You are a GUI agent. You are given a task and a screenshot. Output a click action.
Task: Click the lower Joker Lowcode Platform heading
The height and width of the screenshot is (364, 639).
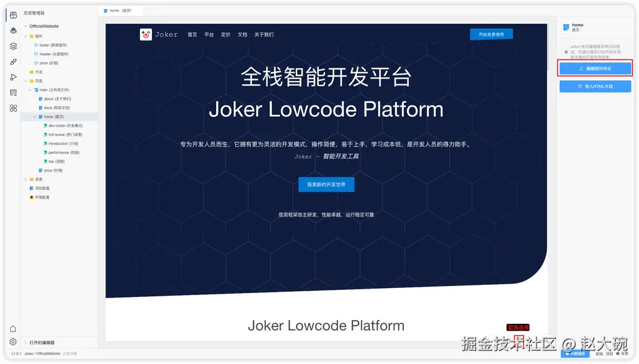pyautogui.click(x=326, y=326)
